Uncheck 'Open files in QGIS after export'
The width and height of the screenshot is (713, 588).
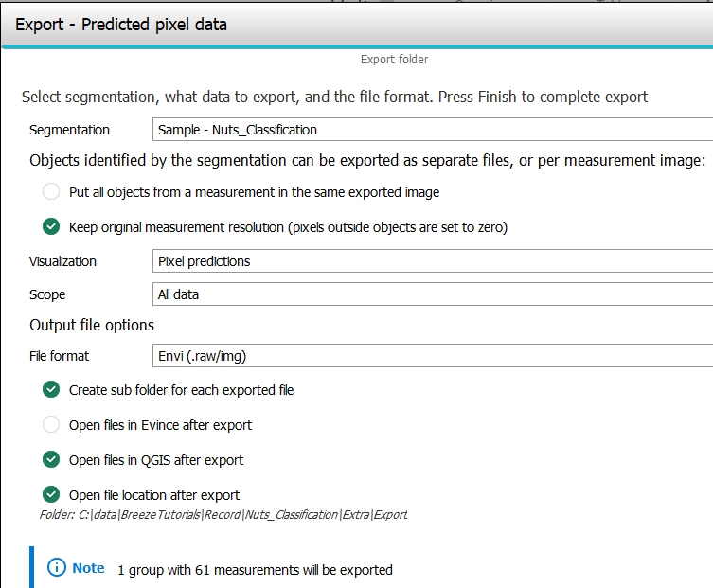click(x=51, y=460)
